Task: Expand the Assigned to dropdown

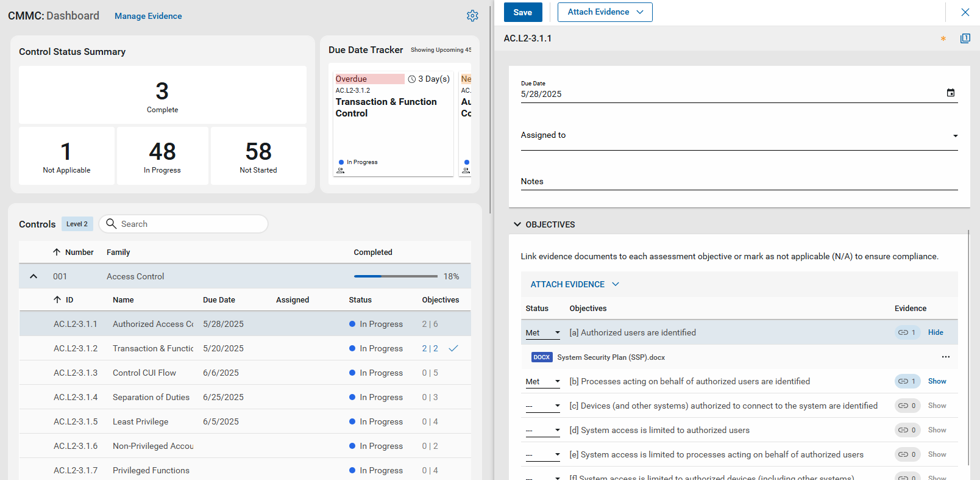Action: [955, 136]
